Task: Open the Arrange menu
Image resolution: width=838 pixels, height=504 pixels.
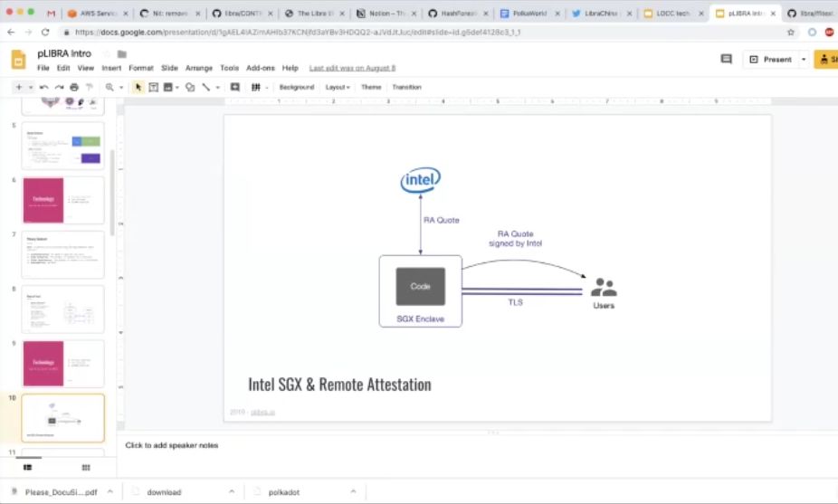Action: (199, 69)
